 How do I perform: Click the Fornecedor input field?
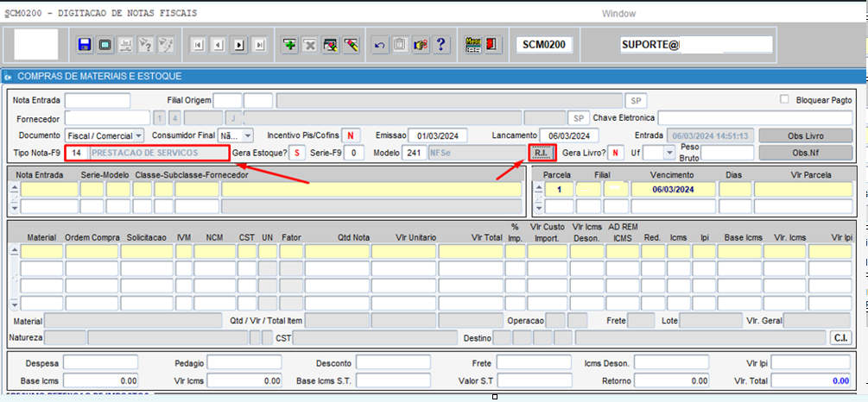click(x=107, y=118)
